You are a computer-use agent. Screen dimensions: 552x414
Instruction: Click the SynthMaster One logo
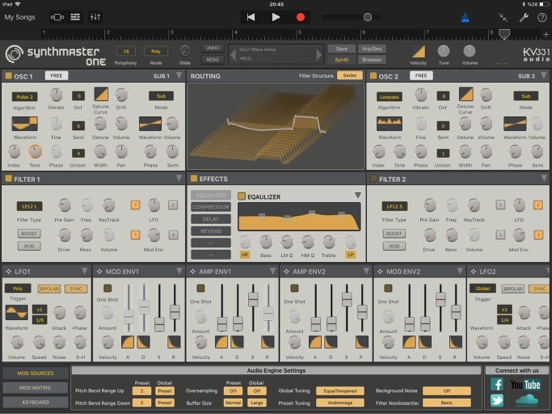click(x=56, y=56)
